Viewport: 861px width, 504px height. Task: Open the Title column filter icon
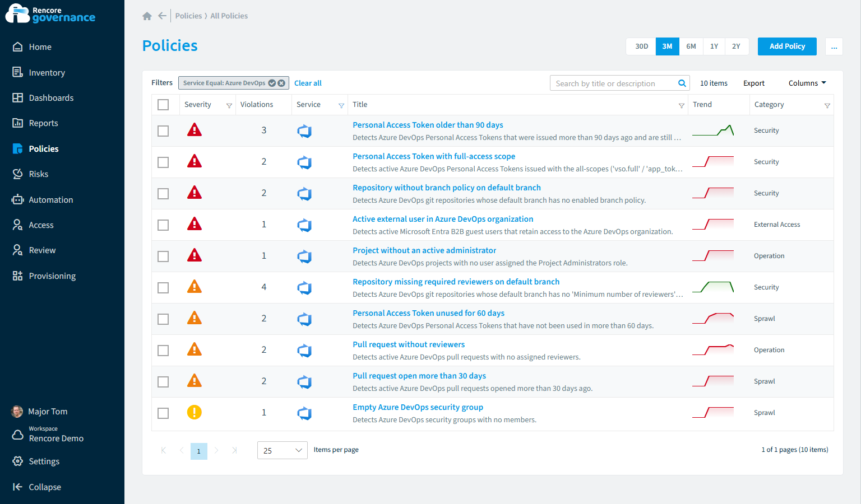681,105
